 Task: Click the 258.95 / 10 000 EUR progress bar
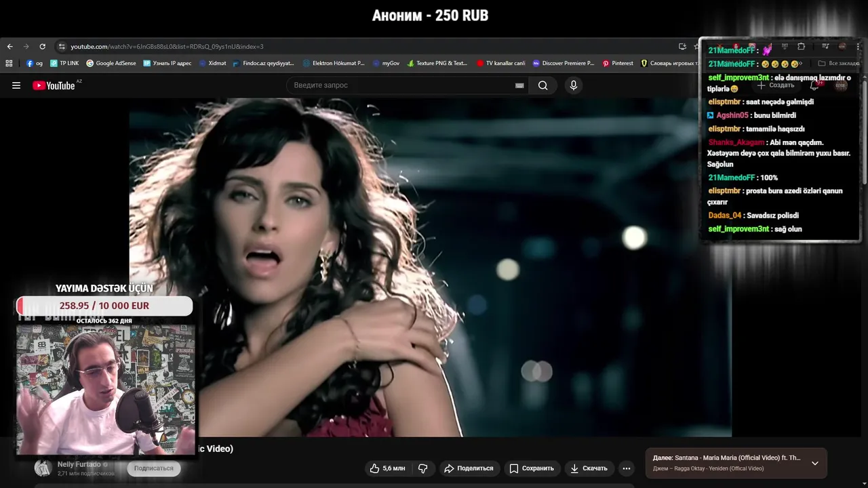104,306
